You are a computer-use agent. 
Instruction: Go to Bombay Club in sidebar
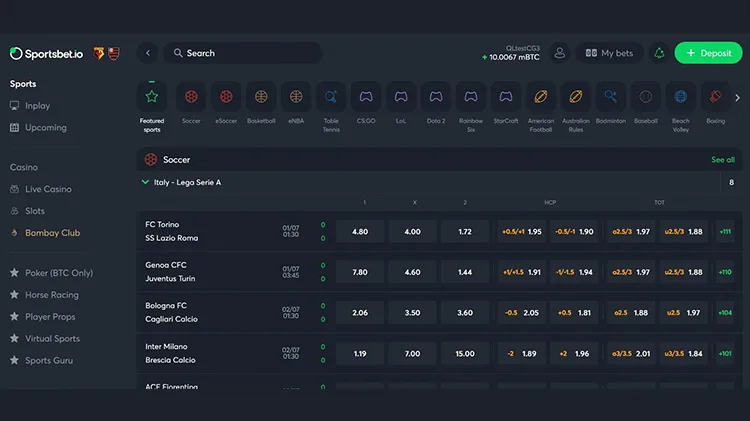[x=52, y=233]
